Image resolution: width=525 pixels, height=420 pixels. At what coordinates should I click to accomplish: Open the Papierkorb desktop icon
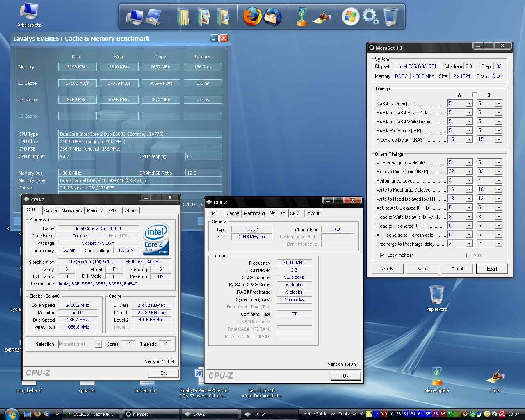(x=436, y=299)
